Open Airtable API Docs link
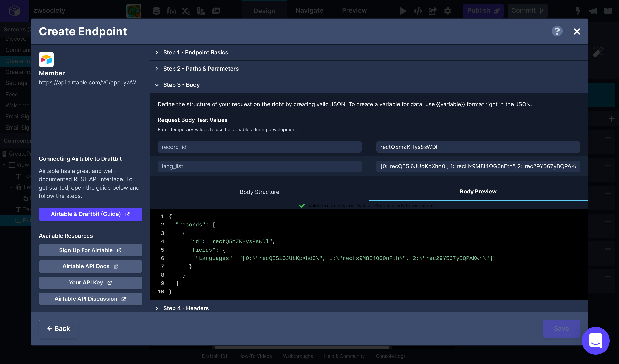 91,266
